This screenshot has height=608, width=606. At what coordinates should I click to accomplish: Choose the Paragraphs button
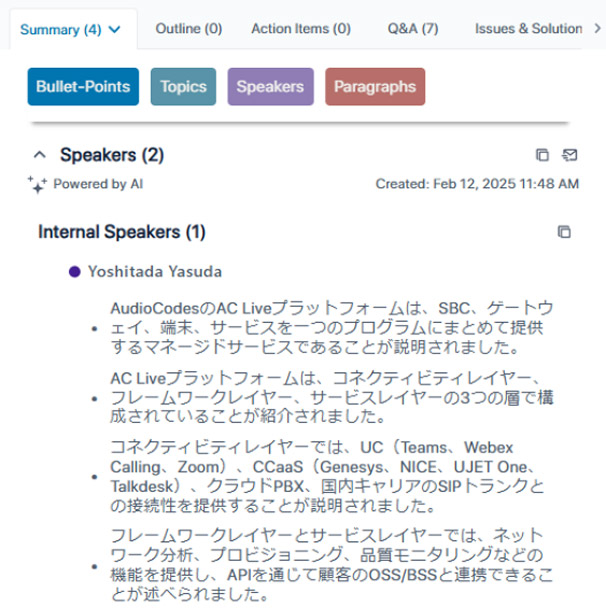coord(375,87)
